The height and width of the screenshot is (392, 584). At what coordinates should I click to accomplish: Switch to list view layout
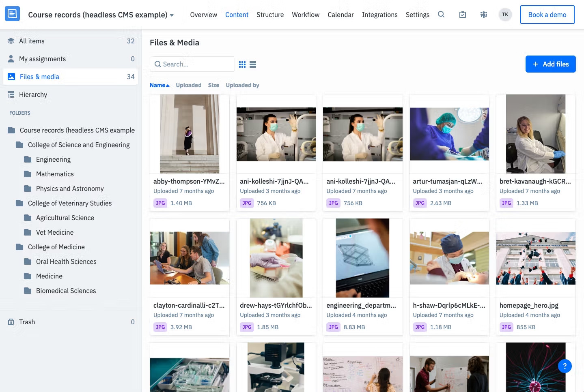[x=253, y=64]
